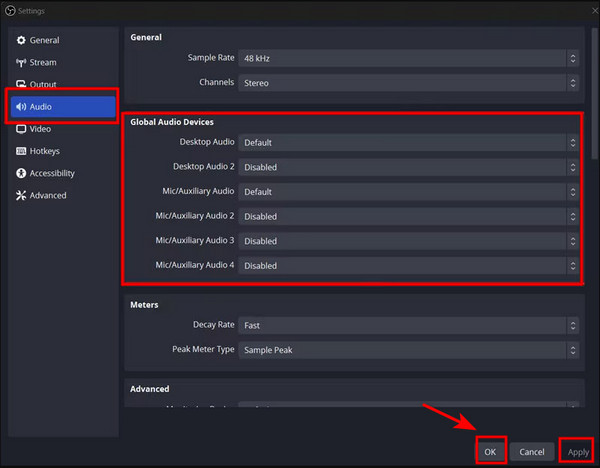Click the Accessibility person icon in sidebar

[21, 173]
